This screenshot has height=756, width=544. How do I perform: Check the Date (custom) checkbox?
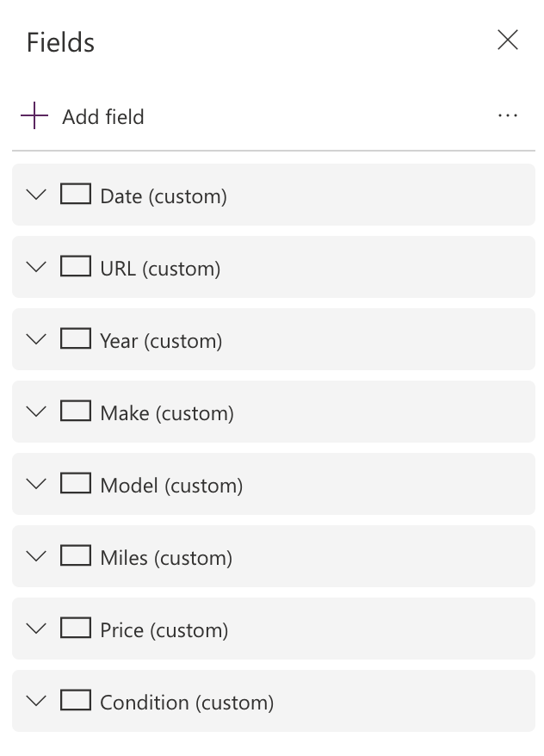[x=76, y=194]
